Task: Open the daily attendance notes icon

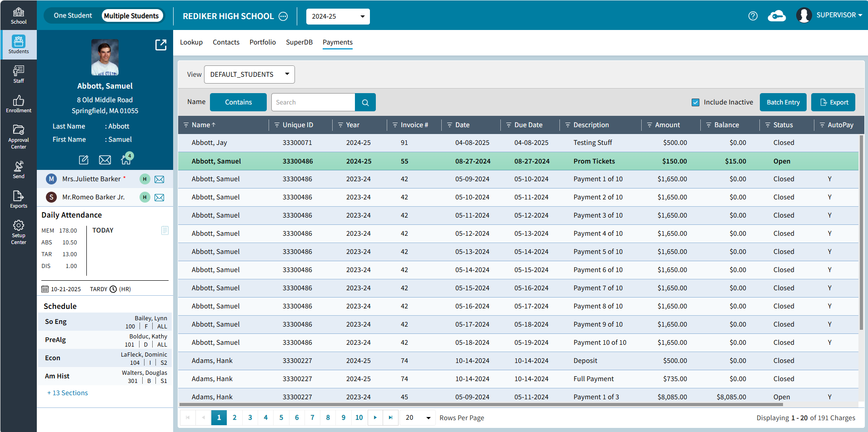Action: (x=165, y=230)
